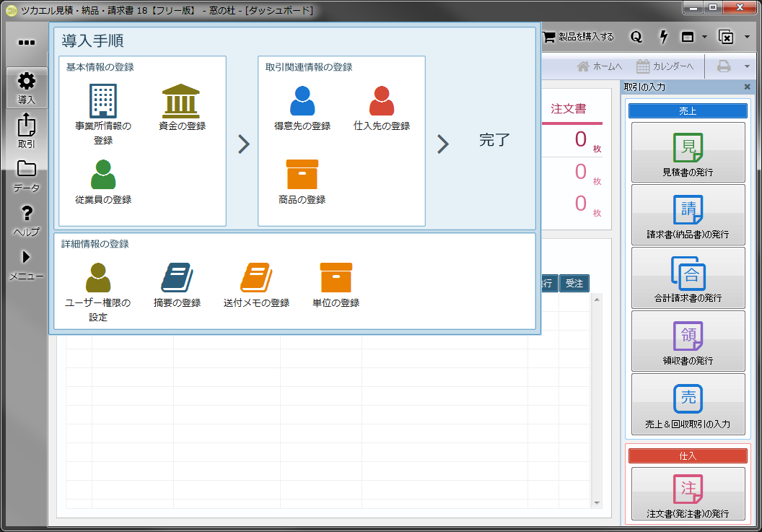Viewport: 762px width, 532px height.
Task: Click 製品を購入する cart button
Action: click(578, 37)
